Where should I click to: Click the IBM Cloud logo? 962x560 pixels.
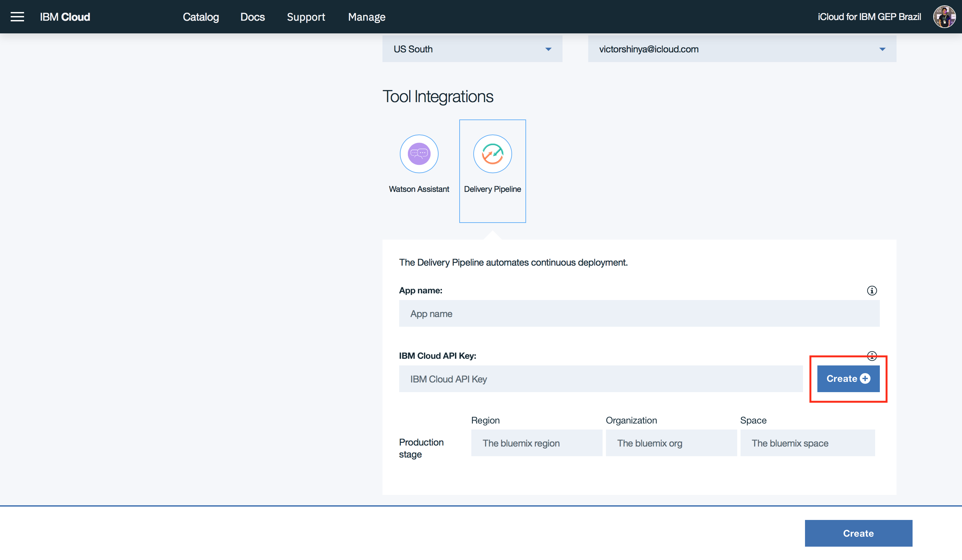(65, 17)
